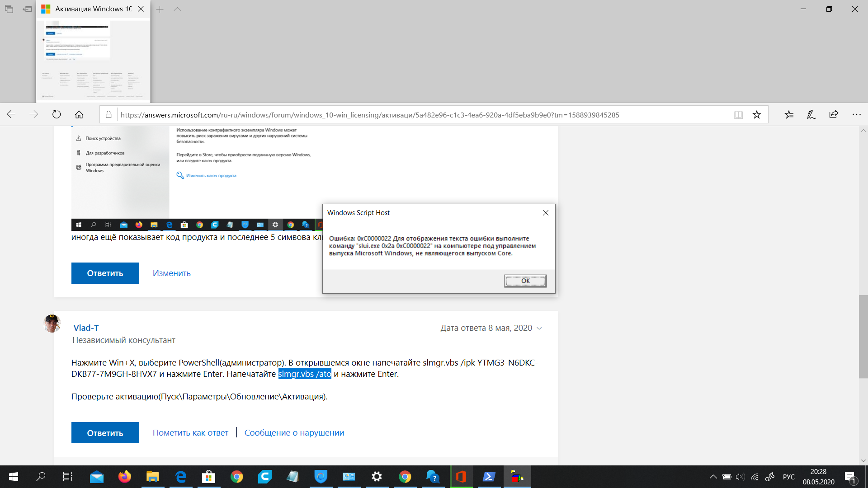Click Пометить как ответ link
This screenshot has width=868, height=488.
click(190, 432)
